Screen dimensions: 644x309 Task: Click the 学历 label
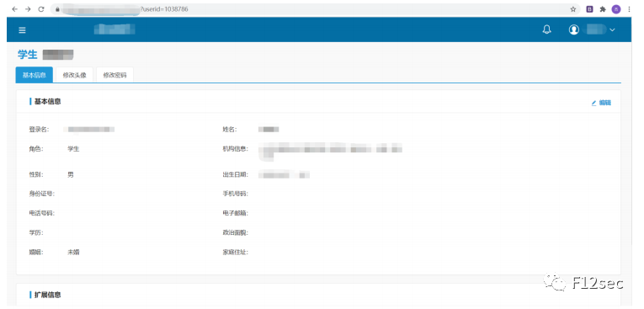click(x=35, y=232)
